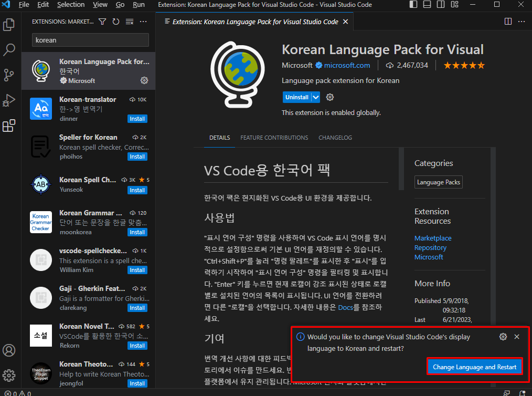Click the VS Code logo in title bar
The width and height of the screenshot is (532, 396).
(6, 4)
